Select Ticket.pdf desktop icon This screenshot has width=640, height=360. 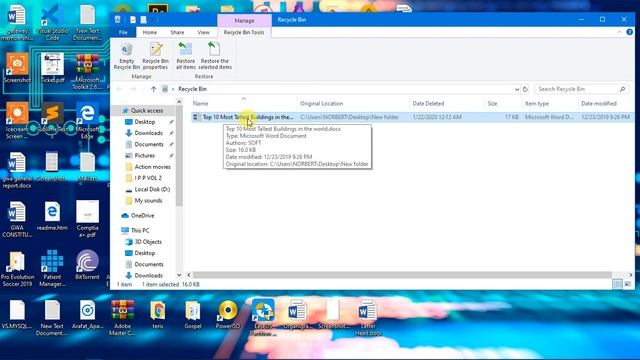point(52,69)
